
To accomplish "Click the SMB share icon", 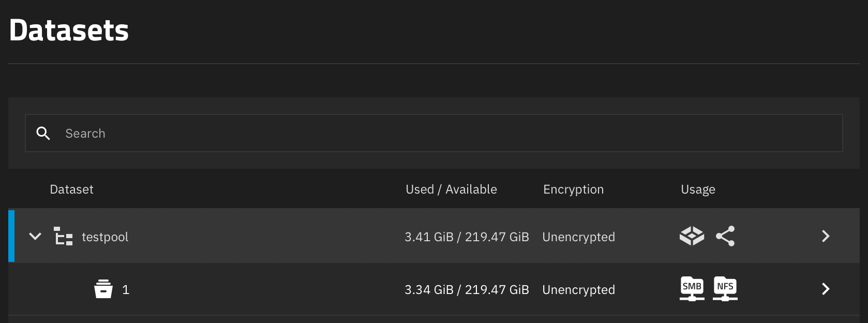I will point(692,289).
